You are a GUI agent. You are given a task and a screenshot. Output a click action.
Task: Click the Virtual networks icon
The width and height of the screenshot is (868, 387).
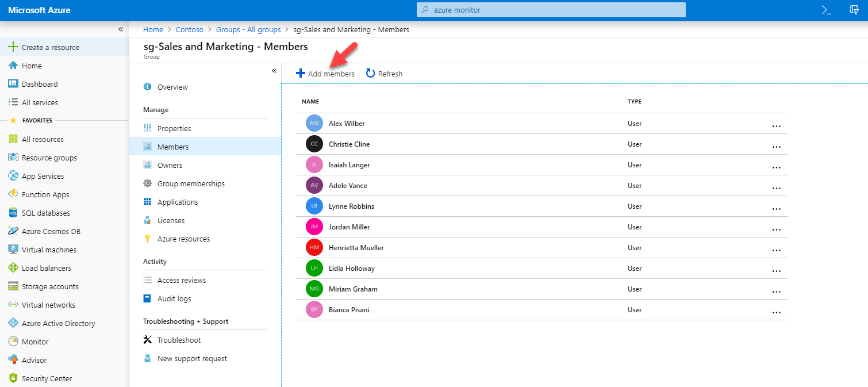[x=13, y=305]
